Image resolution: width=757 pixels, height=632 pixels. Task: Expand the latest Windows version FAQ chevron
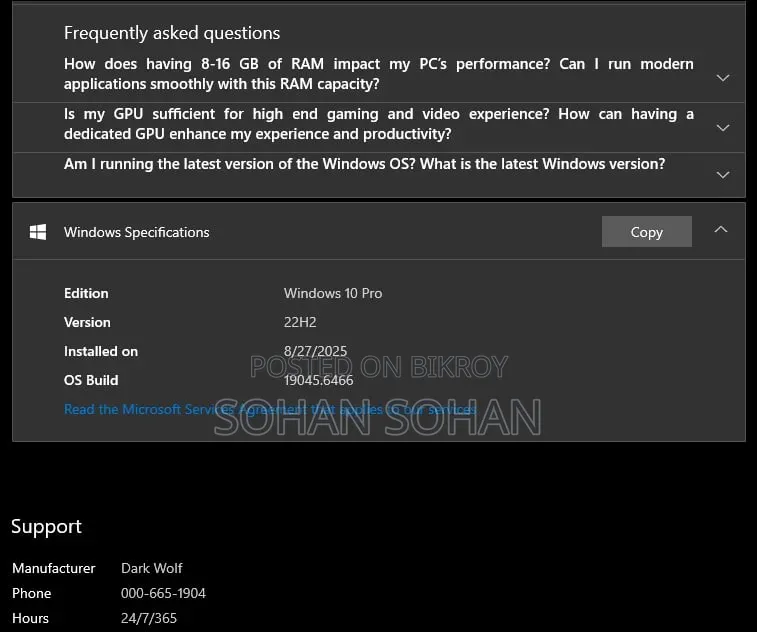pos(723,175)
